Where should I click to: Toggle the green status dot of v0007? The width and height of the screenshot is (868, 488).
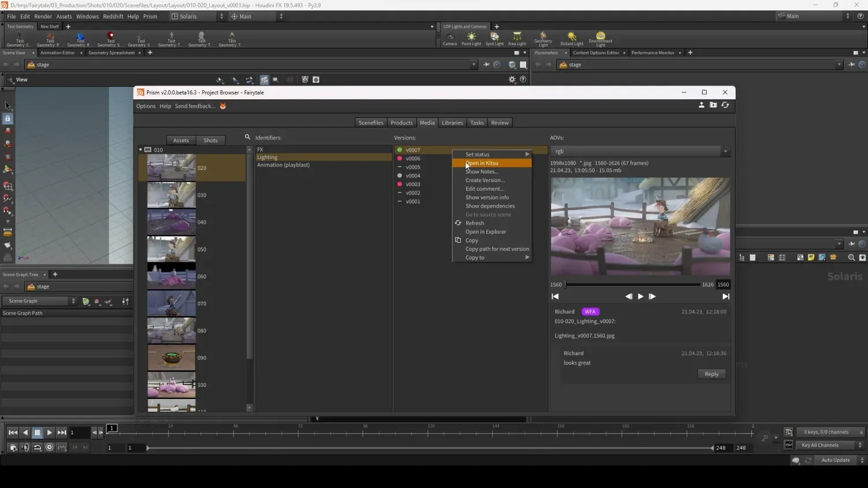[400, 150]
